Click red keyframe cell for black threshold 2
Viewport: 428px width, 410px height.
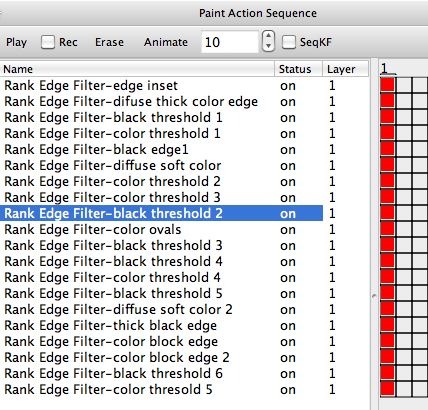[x=388, y=213]
